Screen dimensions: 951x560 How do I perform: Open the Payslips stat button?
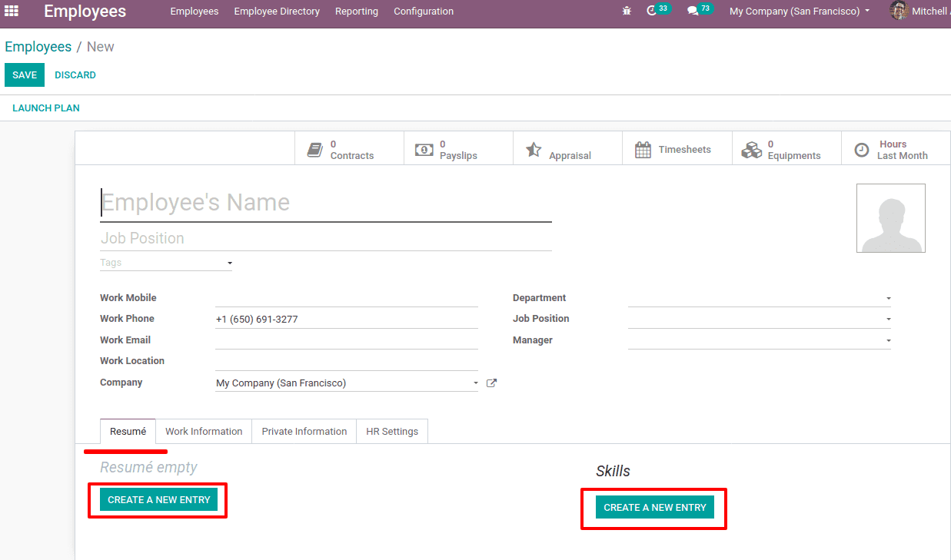click(458, 149)
